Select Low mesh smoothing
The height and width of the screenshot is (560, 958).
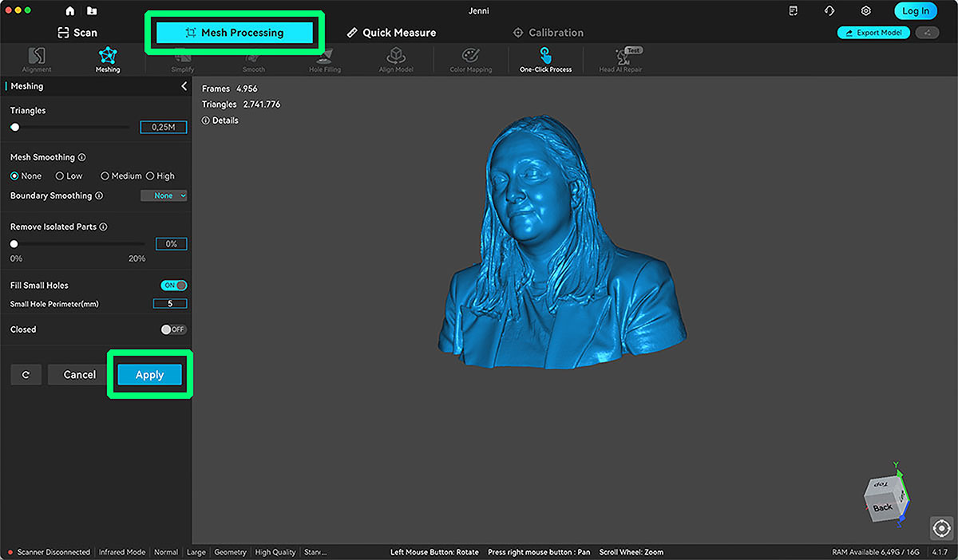tap(69, 175)
